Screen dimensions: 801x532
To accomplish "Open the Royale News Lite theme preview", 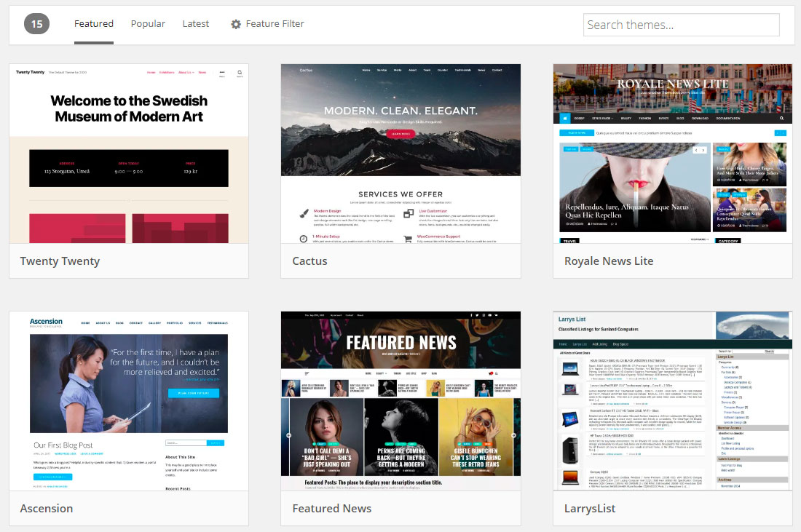I will coord(672,153).
